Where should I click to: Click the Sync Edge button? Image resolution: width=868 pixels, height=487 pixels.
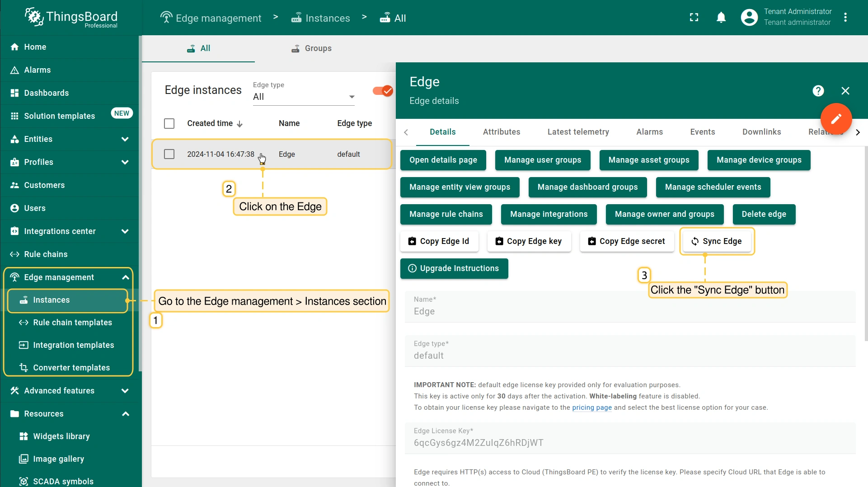tap(717, 241)
